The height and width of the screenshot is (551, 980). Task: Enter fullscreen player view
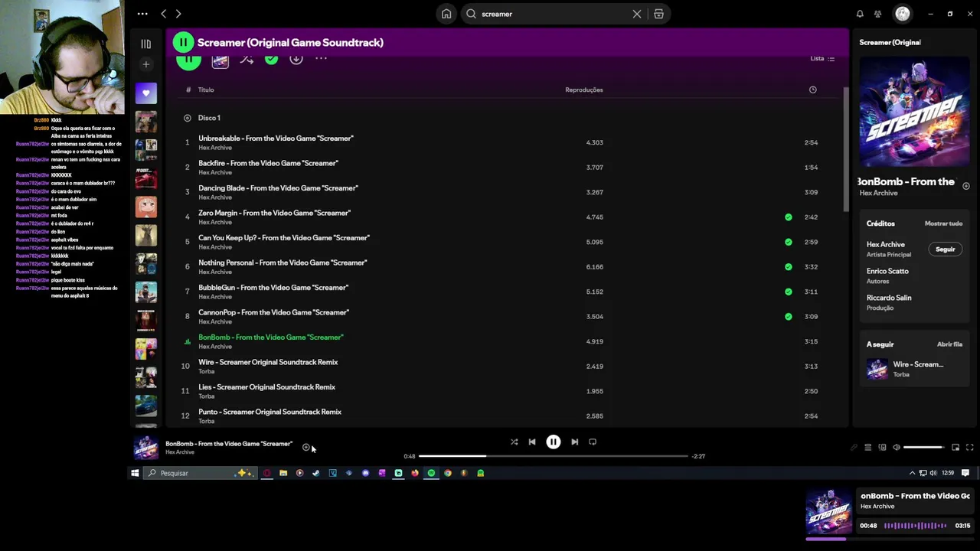click(x=970, y=448)
